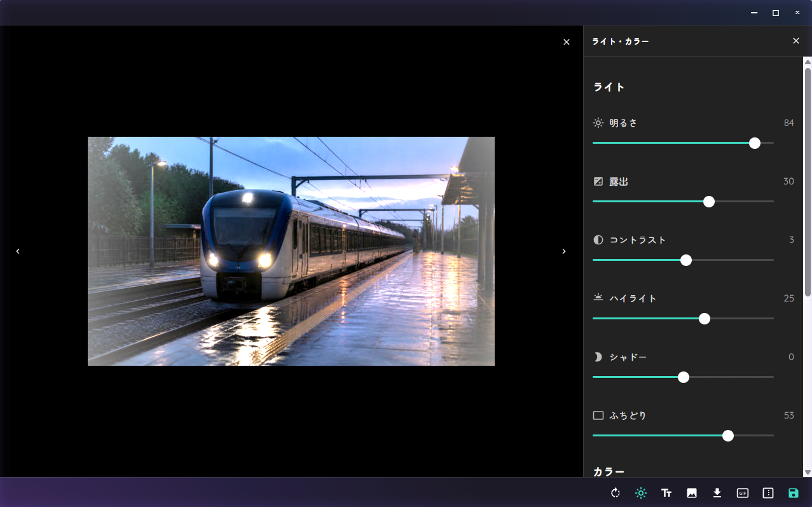This screenshot has height=507, width=812.
Task: Click the ふちどり slider handle
Action: [x=728, y=436]
